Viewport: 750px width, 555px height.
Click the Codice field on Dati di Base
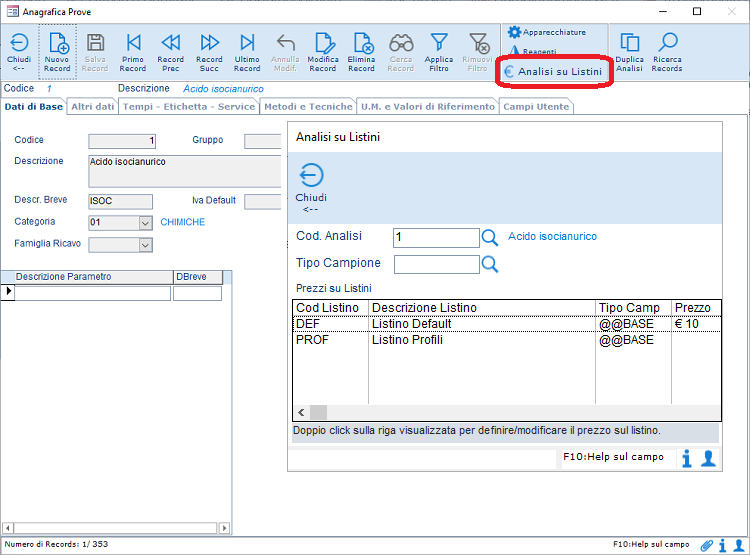[122, 141]
